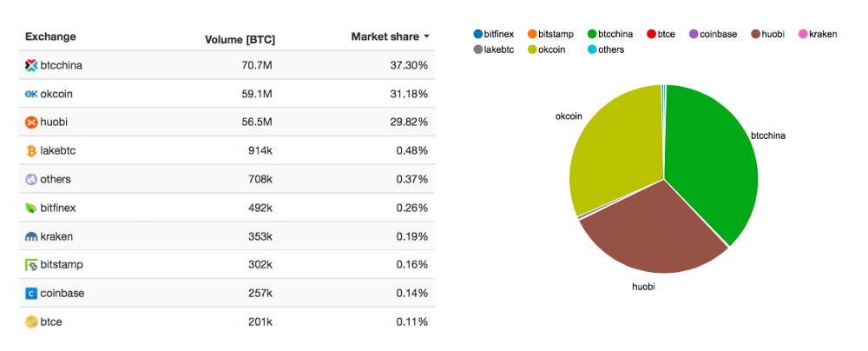
Task: Click the bitstamp logo icon
Action: pyautogui.click(x=31, y=265)
